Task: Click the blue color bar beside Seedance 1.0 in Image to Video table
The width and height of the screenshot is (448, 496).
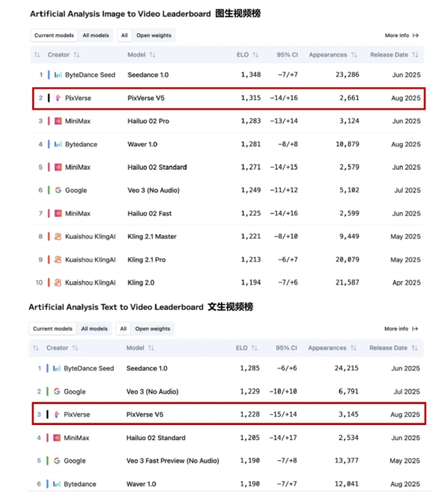Action: click(x=49, y=75)
